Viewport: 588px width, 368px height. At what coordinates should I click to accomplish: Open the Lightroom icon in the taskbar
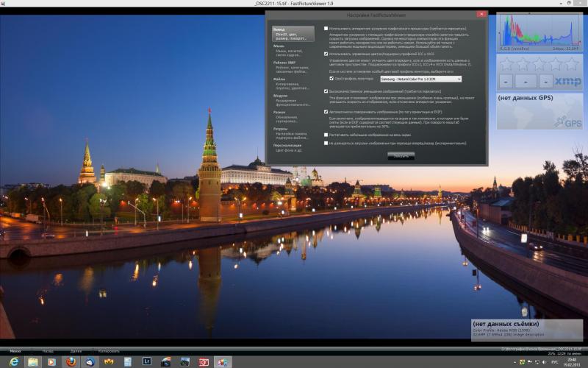pyautogui.click(x=146, y=361)
